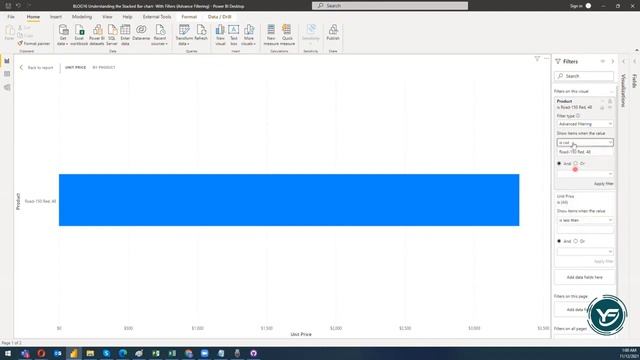The image size is (640, 360).
Task: Click the Product axis label Road-150 Red, 48
Action: tap(40, 201)
